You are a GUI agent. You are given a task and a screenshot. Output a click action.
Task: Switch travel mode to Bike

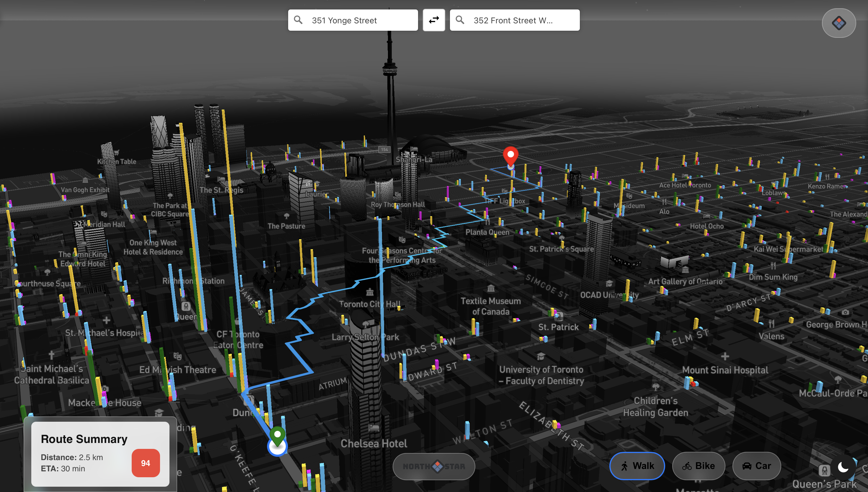(x=699, y=466)
